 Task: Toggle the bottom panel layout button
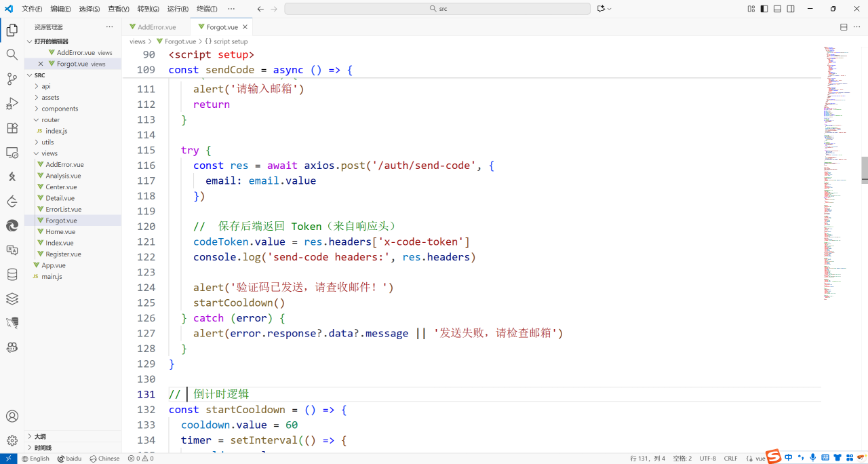coord(778,9)
